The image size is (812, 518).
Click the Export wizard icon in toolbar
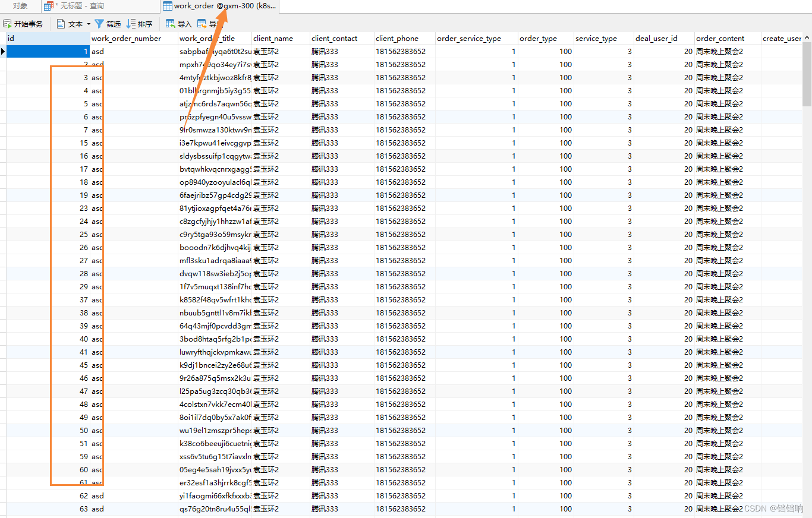coord(202,24)
